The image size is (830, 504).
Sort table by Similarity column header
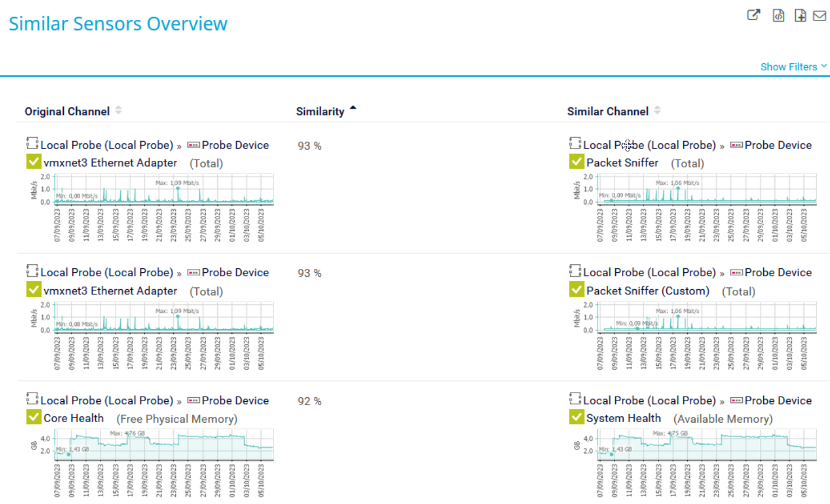pyautogui.click(x=320, y=111)
